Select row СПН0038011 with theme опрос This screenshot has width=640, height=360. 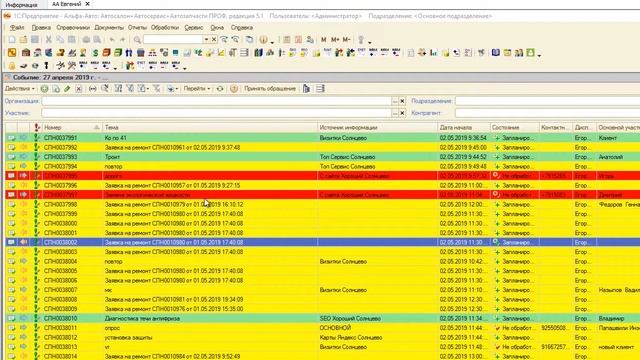(322, 328)
